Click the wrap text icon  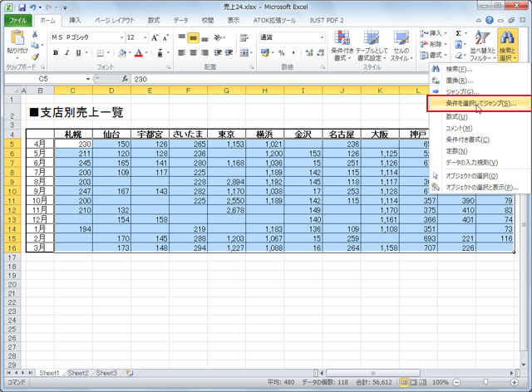point(244,37)
